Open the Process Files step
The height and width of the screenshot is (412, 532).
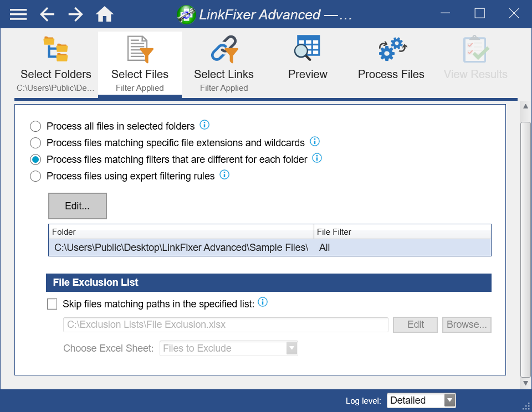click(391, 58)
